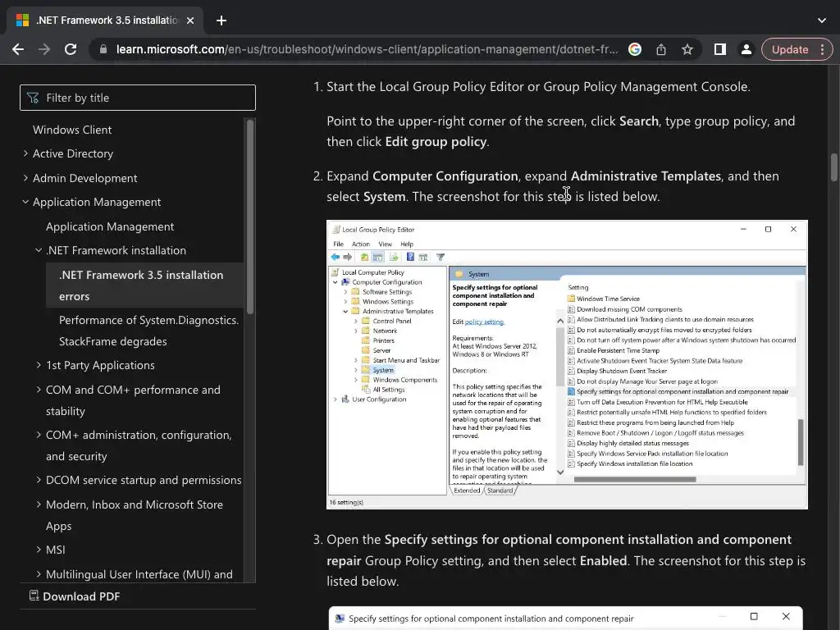Select .NET Framework 3.5 installation errors
The width and height of the screenshot is (840, 630).
tap(144, 285)
